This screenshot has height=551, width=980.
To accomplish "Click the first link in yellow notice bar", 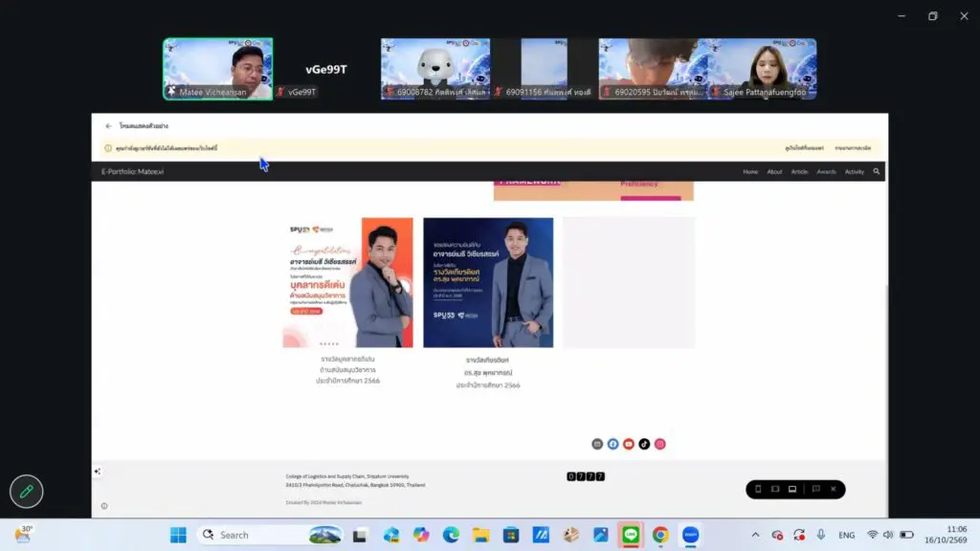I will tap(804, 148).
